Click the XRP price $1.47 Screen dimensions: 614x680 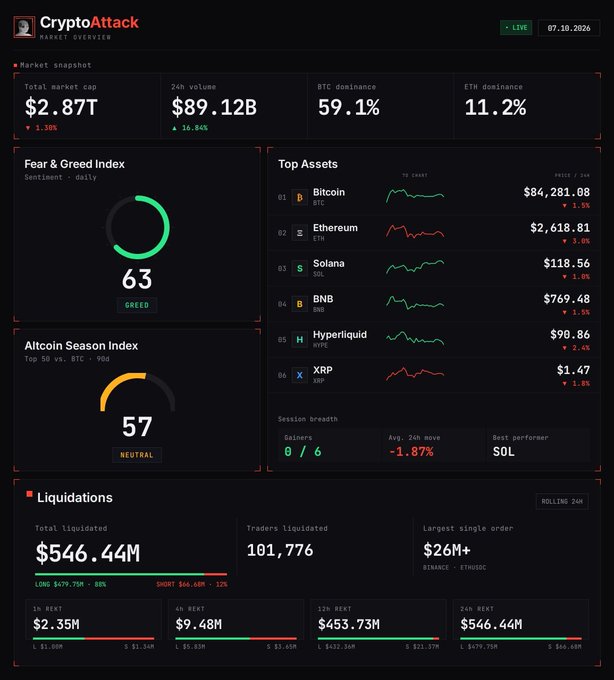pyautogui.click(x=573, y=370)
